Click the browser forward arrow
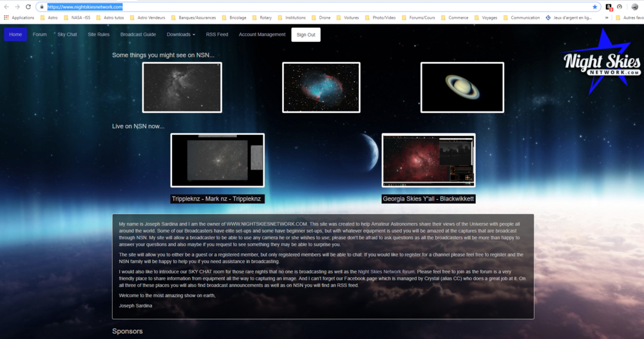The height and width of the screenshot is (339, 644). click(x=17, y=6)
